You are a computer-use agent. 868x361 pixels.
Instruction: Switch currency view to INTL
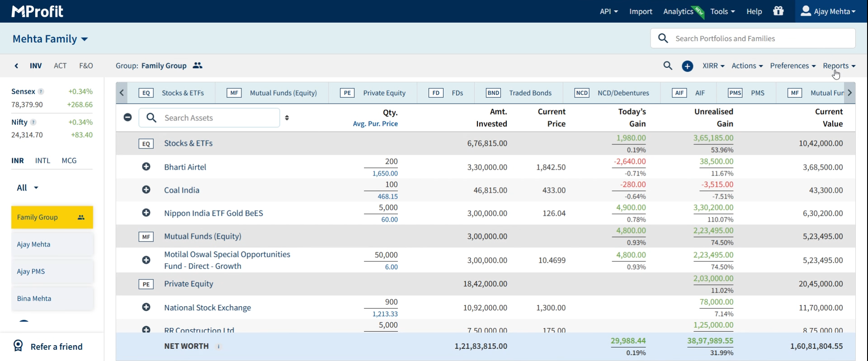(43, 161)
